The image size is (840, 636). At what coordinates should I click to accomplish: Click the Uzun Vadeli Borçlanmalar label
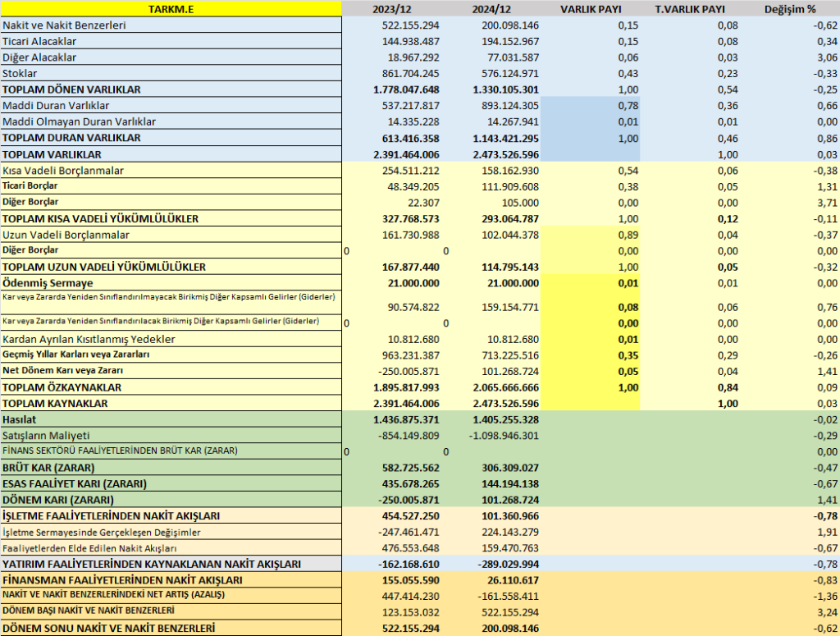tap(66, 235)
